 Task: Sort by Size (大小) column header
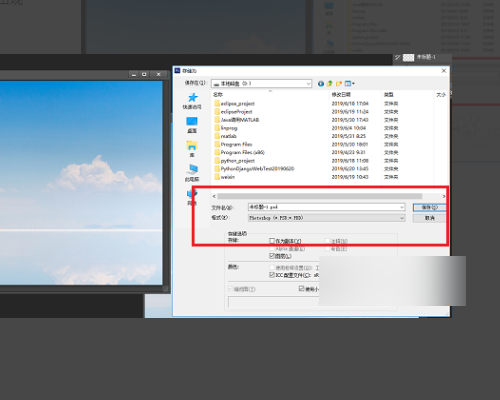441,95
